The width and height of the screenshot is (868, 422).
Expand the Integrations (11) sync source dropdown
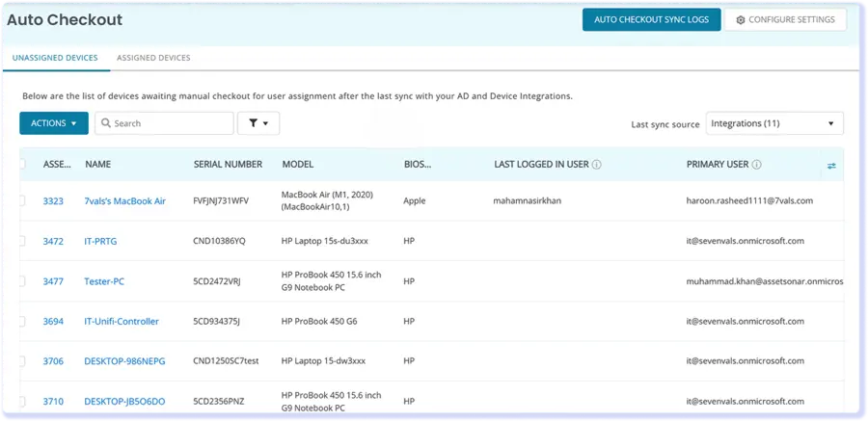774,123
